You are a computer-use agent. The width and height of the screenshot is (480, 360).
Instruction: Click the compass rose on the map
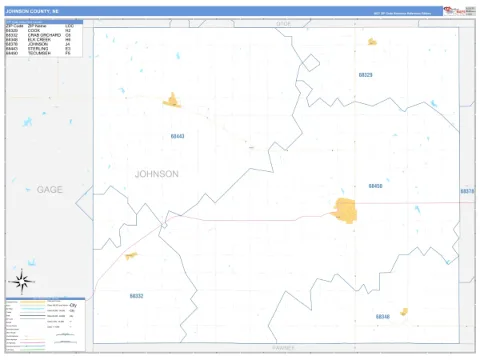(22, 282)
